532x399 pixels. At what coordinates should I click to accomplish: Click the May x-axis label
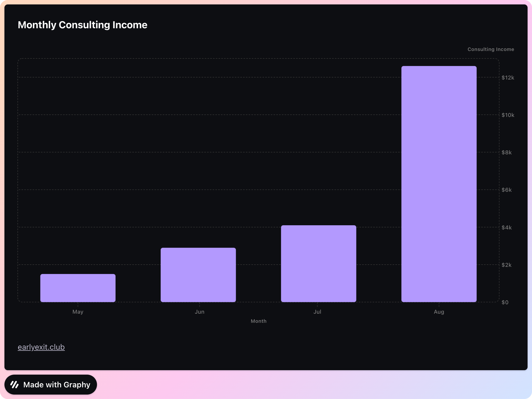coord(78,312)
